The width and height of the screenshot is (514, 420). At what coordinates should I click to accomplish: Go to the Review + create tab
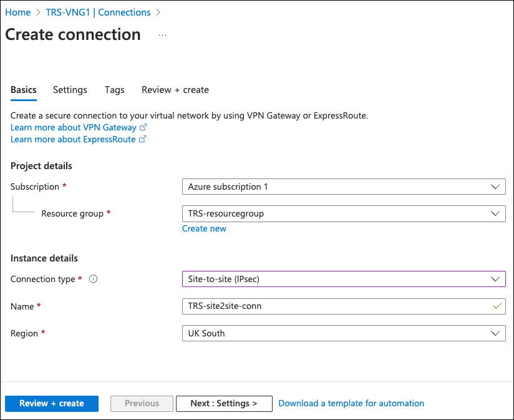(x=175, y=90)
